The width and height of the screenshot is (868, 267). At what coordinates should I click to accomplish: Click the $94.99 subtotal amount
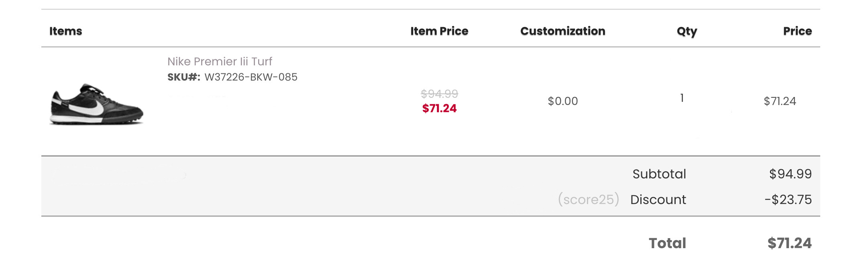tap(790, 174)
